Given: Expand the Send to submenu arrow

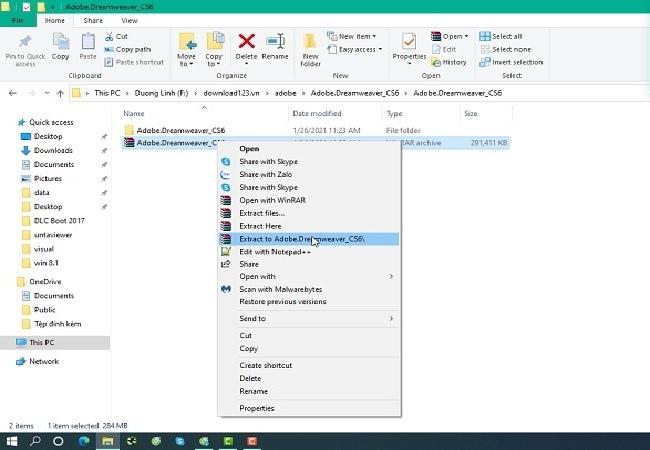Looking at the screenshot, I should (x=391, y=319).
